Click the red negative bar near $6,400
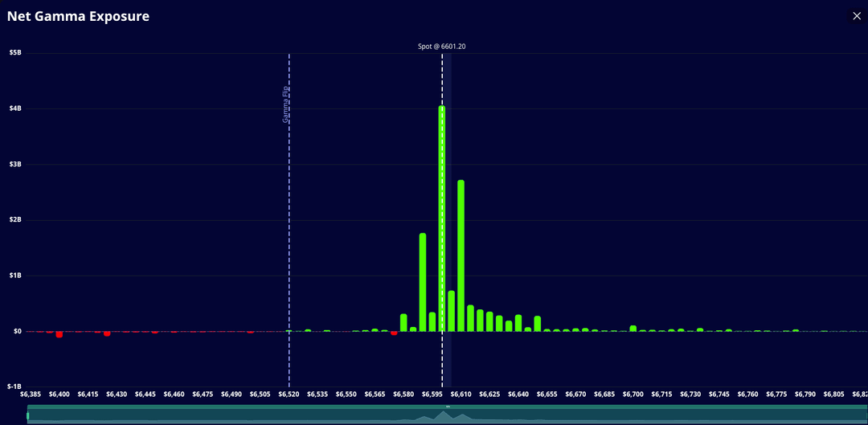This screenshot has width=868, height=425. 59,334
